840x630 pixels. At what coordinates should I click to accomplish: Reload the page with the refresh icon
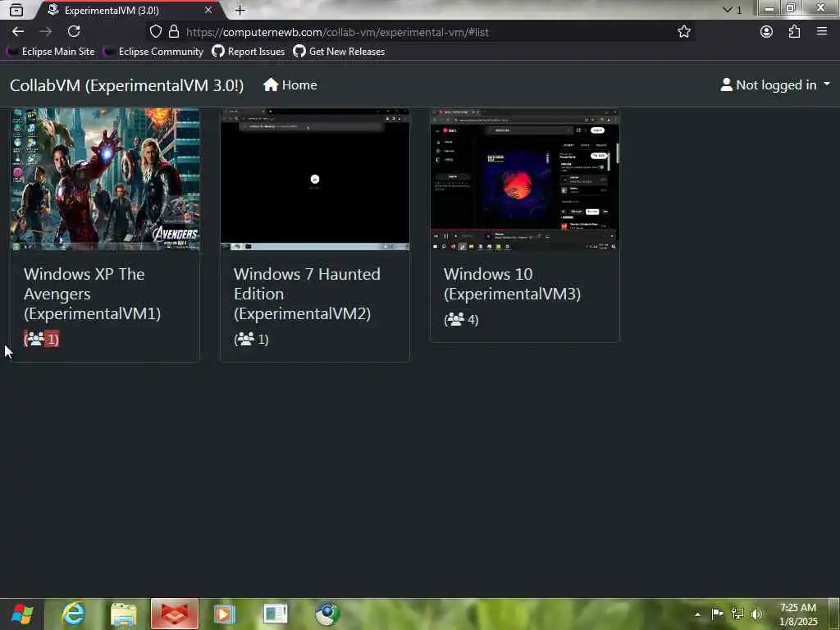click(x=74, y=32)
